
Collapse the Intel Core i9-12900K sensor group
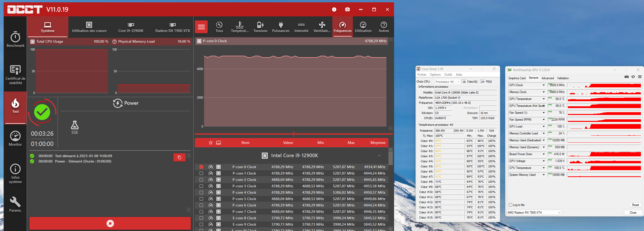coord(379,156)
